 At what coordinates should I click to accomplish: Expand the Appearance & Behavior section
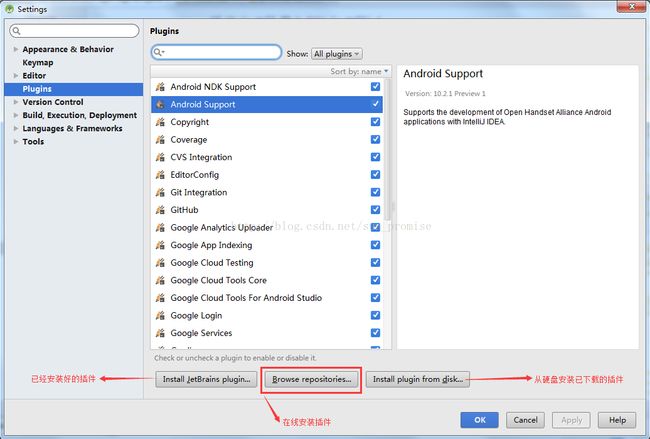pyautogui.click(x=15, y=49)
